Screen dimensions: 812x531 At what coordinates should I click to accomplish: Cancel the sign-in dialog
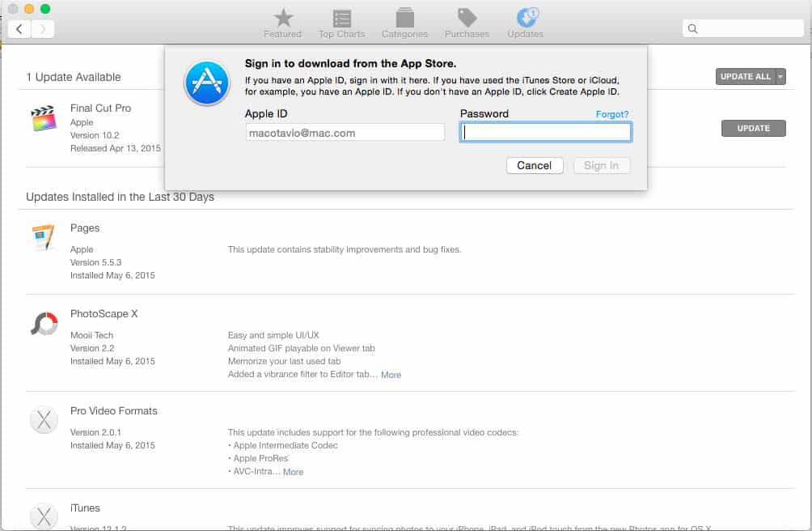[535, 165]
